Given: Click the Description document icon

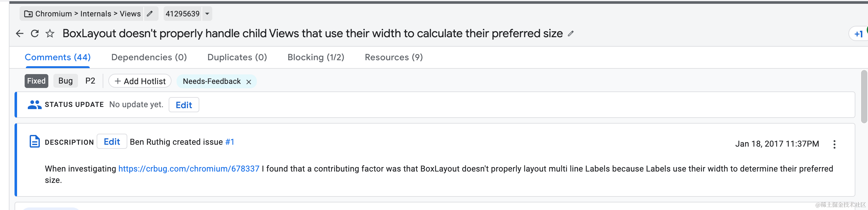Looking at the screenshot, I should (x=34, y=141).
